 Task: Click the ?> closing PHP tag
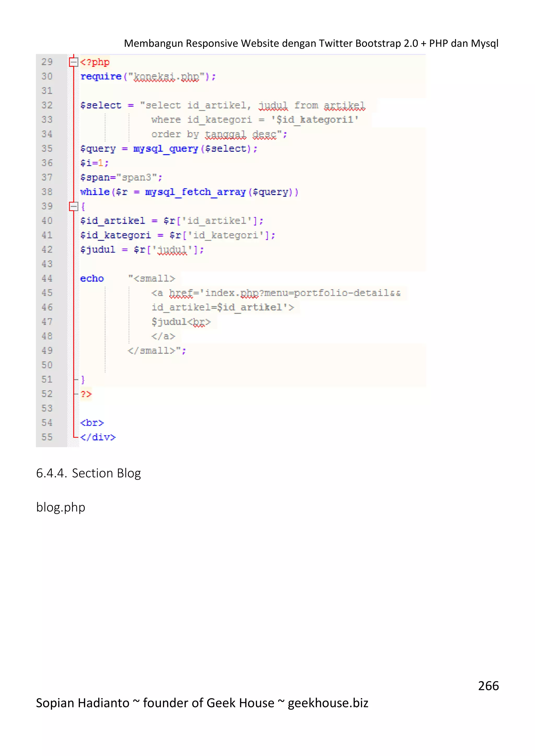[x=86, y=394]
